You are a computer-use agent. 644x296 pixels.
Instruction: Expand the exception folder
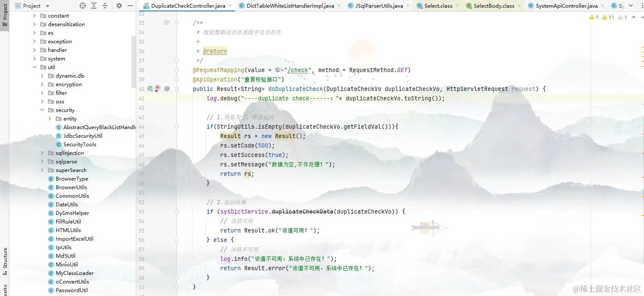click(x=34, y=42)
